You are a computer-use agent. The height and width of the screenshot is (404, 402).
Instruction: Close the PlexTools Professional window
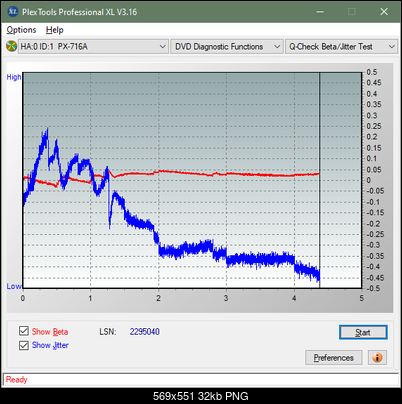(x=384, y=12)
